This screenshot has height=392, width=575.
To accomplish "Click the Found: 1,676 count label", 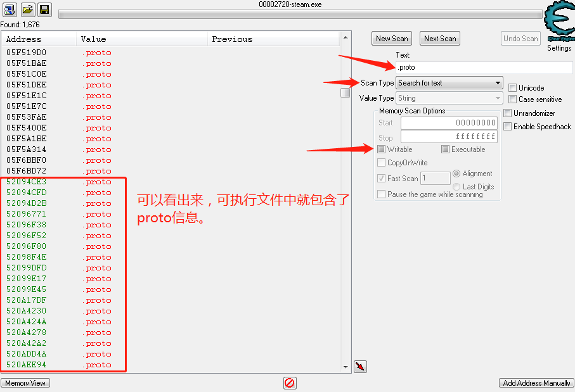I will pyautogui.click(x=20, y=25).
